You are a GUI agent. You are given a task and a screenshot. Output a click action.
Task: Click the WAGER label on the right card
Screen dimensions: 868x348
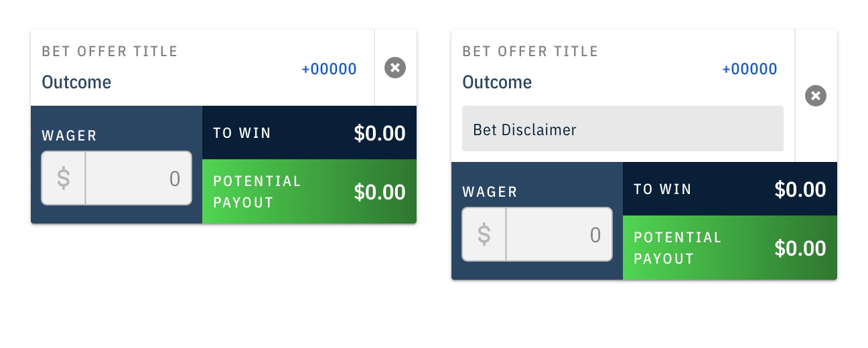(490, 192)
